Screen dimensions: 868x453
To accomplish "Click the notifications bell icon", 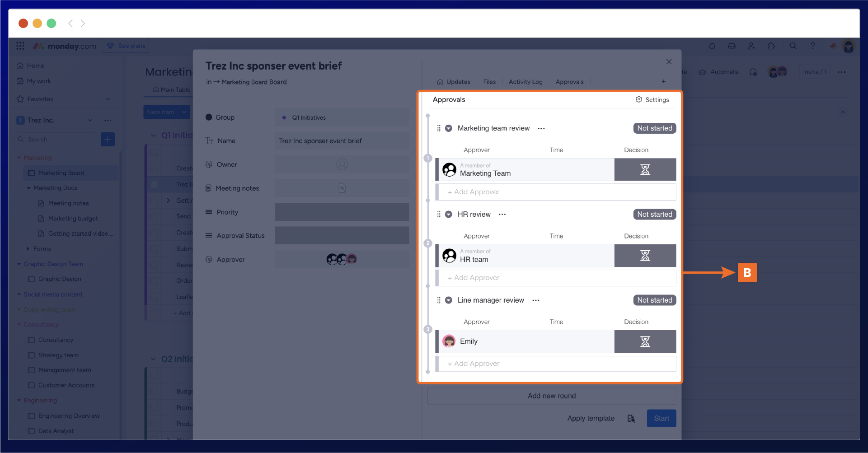I will (x=712, y=46).
